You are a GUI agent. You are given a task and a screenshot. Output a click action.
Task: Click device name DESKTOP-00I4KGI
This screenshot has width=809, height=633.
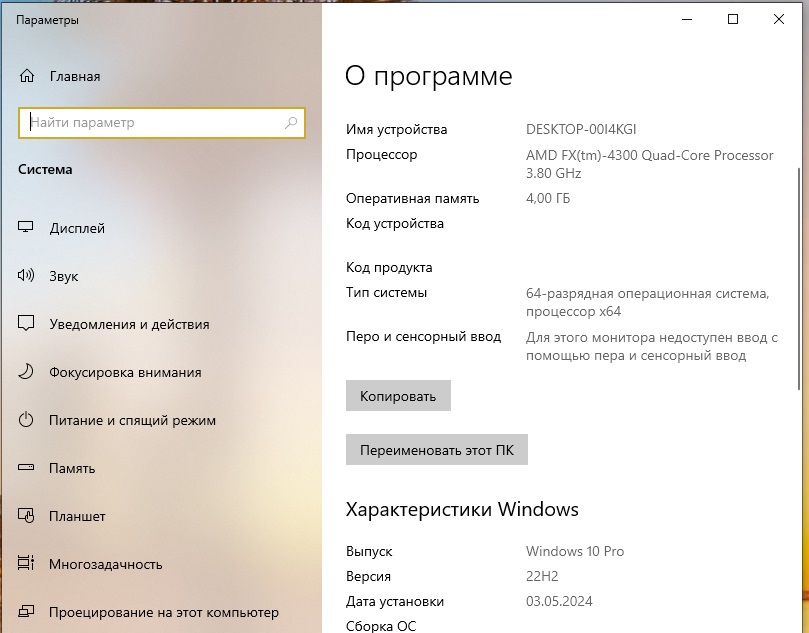click(x=581, y=129)
